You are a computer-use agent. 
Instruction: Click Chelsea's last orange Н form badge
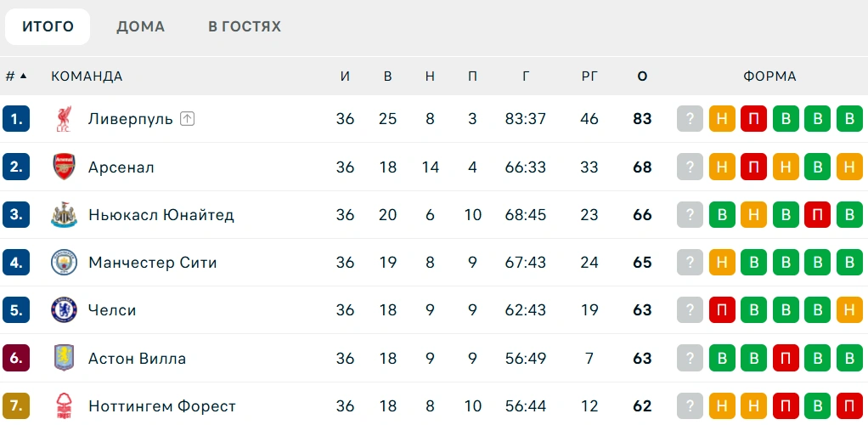click(849, 309)
